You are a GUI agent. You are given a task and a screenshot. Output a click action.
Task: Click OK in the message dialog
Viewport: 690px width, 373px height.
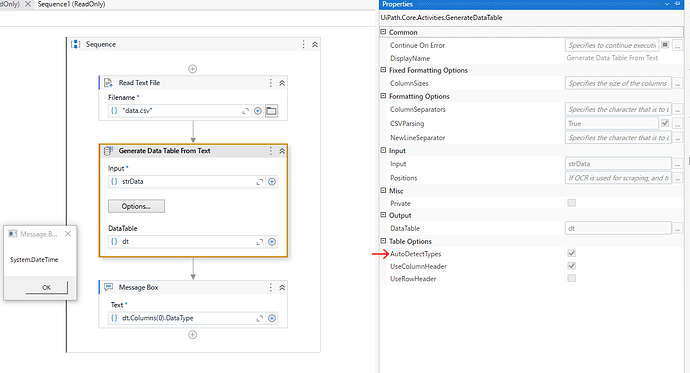click(x=47, y=287)
